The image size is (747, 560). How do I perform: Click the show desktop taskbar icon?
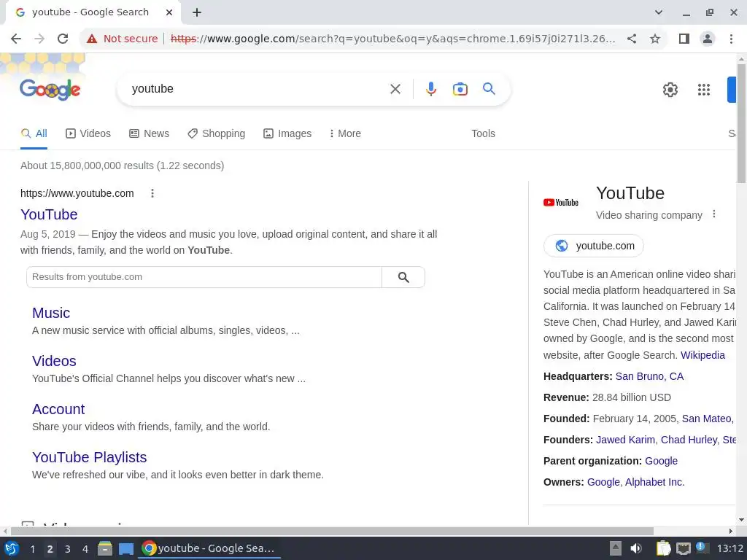click(x=125, y=548)
